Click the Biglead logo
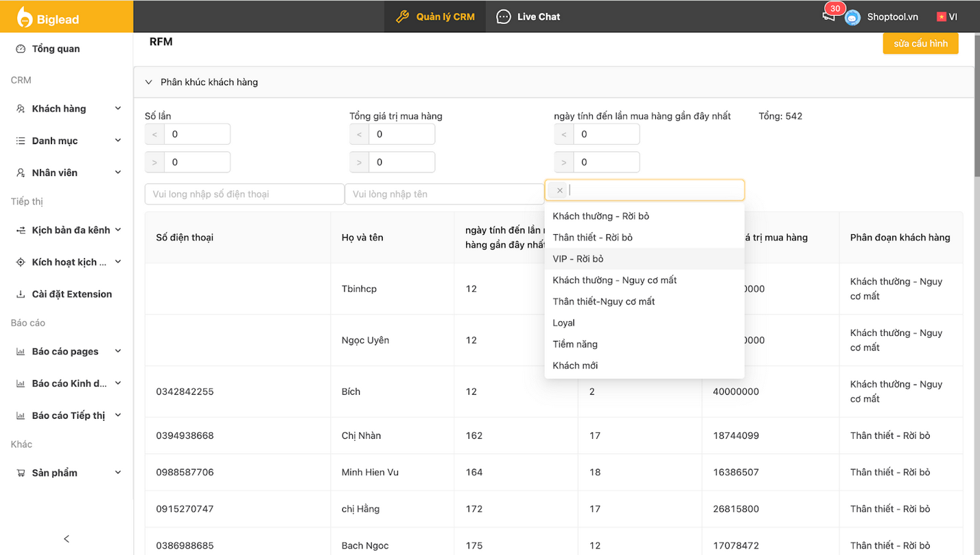 (48, 17)
